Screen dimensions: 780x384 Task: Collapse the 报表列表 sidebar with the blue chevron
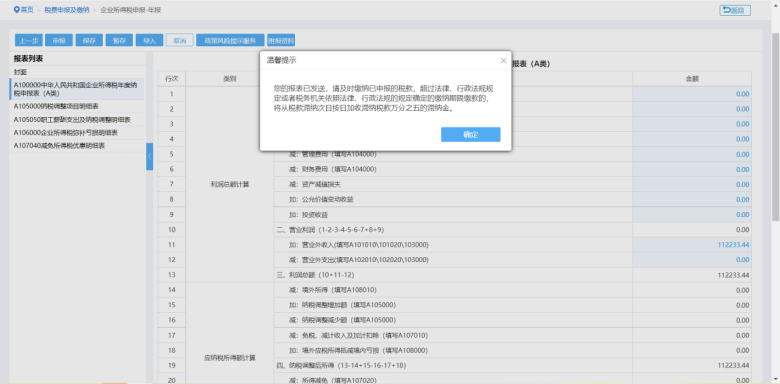pyautogui.click(x=150, y=157)
